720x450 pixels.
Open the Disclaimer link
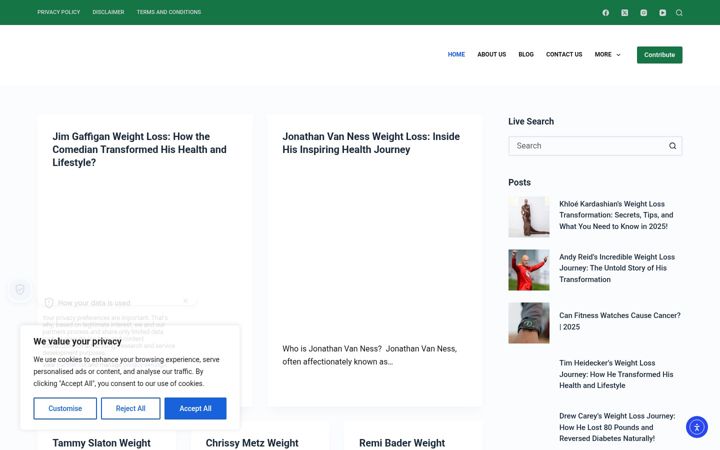pos(108,12)
